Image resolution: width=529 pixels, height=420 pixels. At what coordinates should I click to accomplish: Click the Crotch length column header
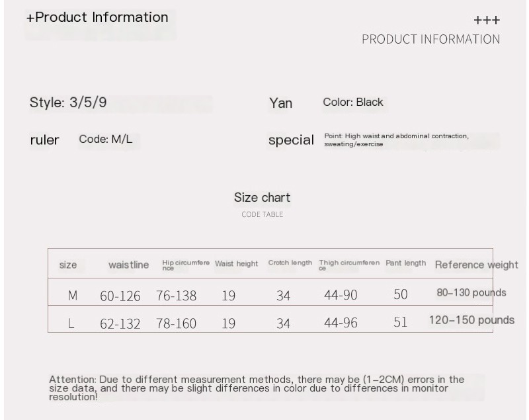tap(290, 263)
